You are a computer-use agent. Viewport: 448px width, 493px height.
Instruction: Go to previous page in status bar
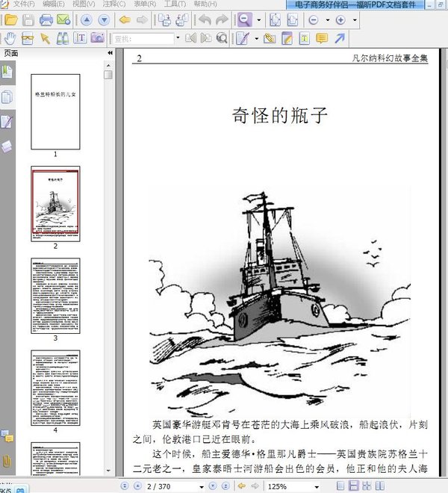click(137, 486)
